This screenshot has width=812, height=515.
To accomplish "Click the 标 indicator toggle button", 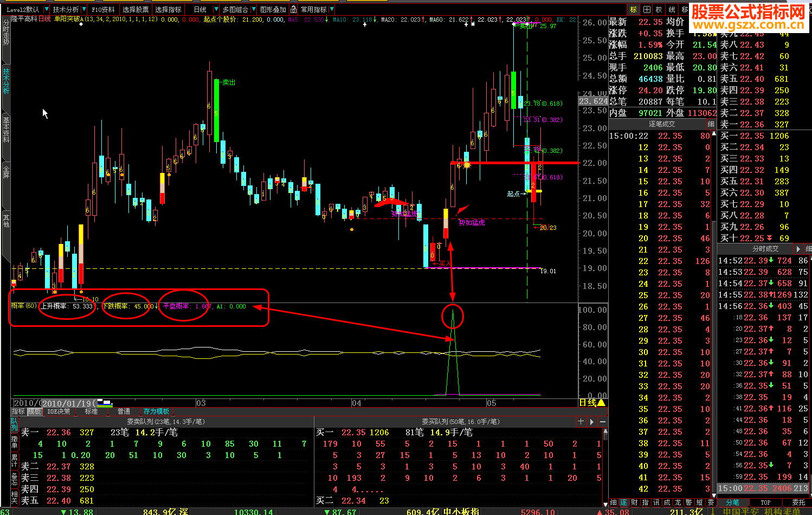I will point(633,9).
